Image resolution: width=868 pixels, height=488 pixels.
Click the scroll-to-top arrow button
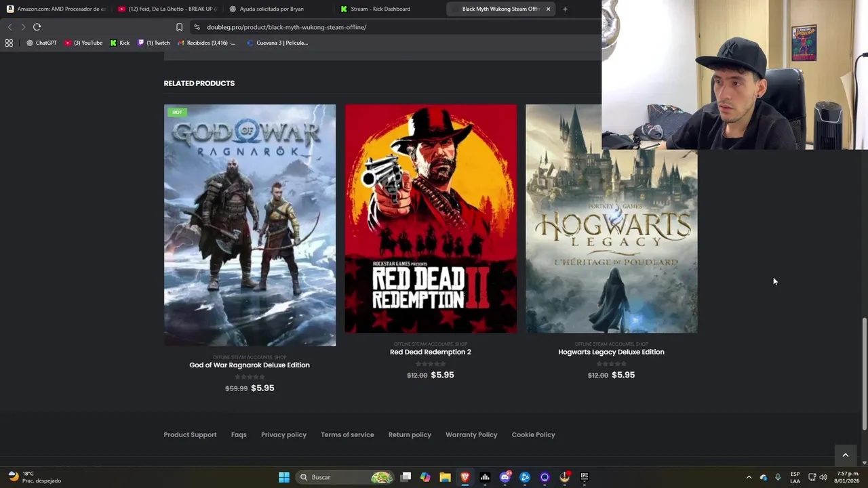tap(845, 455)
